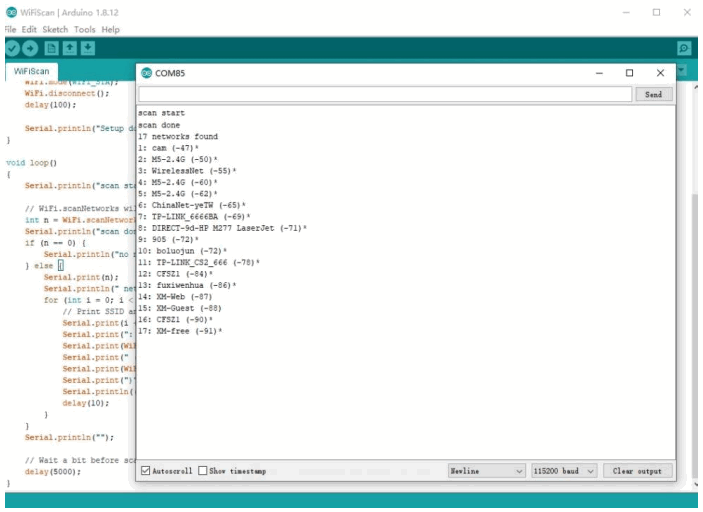Enable the Show timestamp checkbox
The height and width of the screenshot is (512, 703).
[204, 471]
